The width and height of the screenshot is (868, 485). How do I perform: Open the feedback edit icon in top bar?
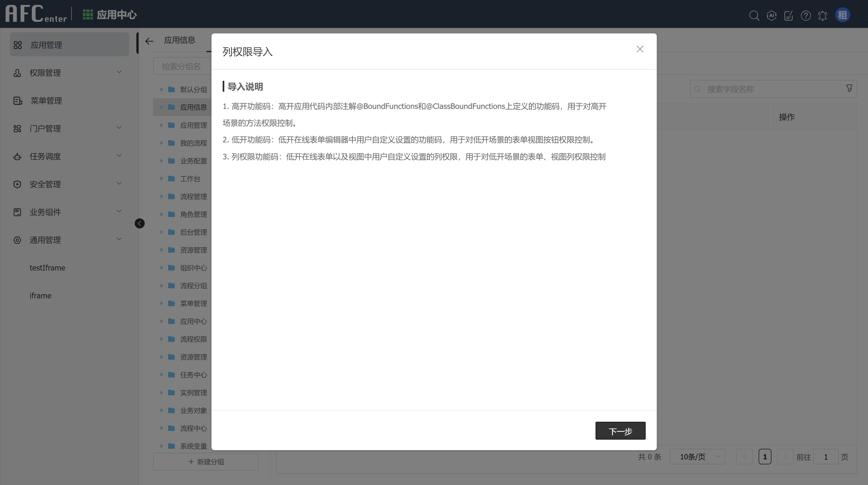788,16
